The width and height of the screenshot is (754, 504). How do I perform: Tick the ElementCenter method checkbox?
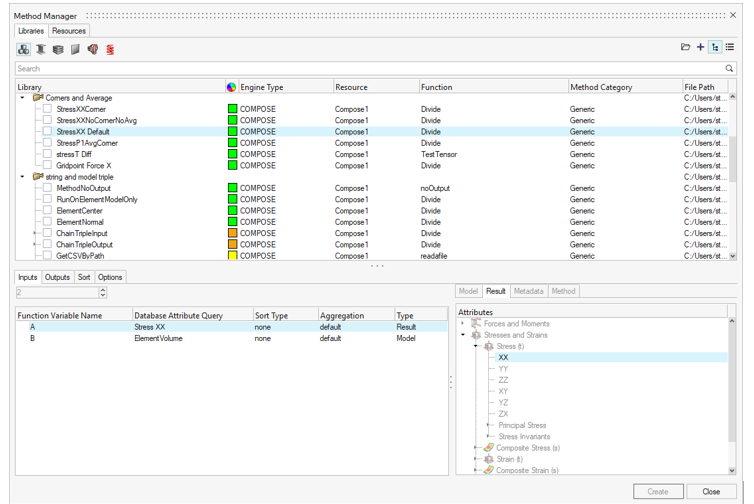(47, 211)
